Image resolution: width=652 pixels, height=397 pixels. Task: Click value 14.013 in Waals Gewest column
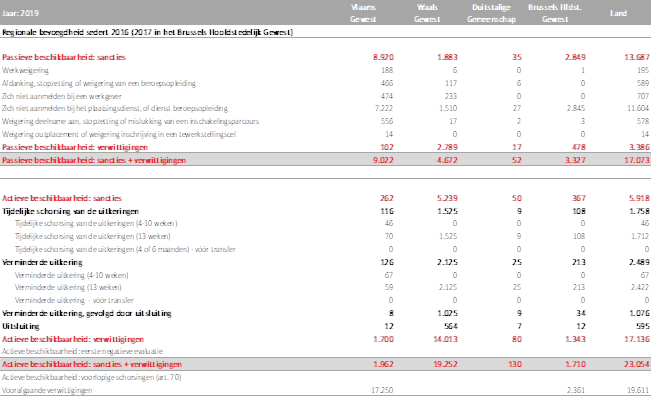pyautogui.click(x=445, y=339)
